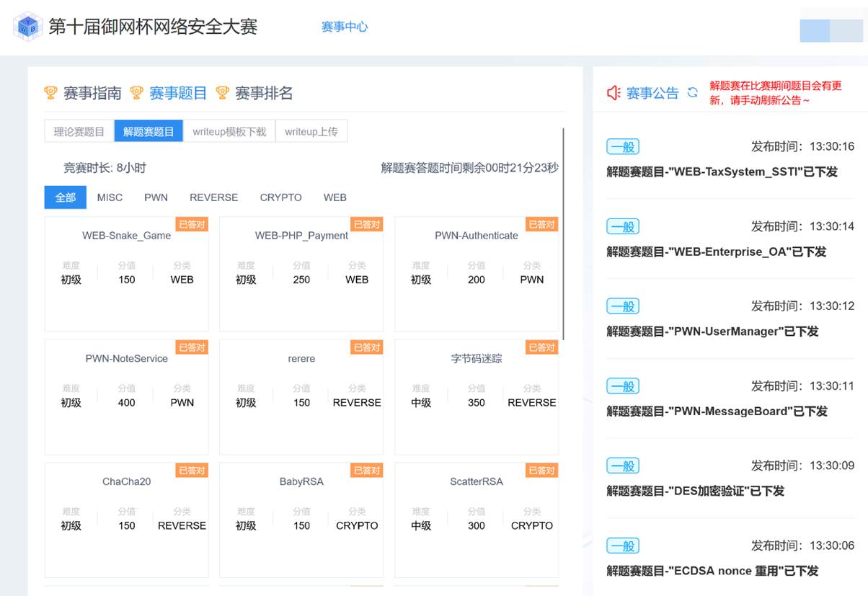Click the 400 score on PWN-NoteService
Screen dimensions: 868x596
click(x=127, y=403)
